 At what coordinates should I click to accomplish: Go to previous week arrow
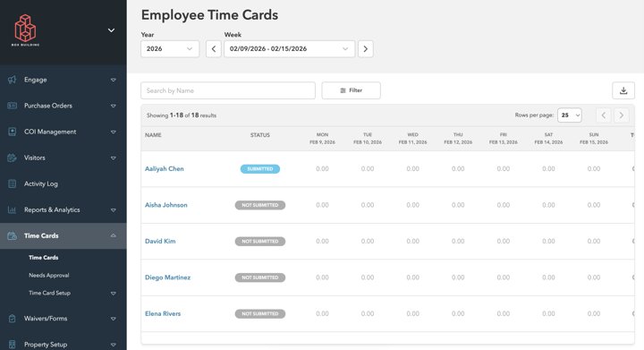click(214, 49)
